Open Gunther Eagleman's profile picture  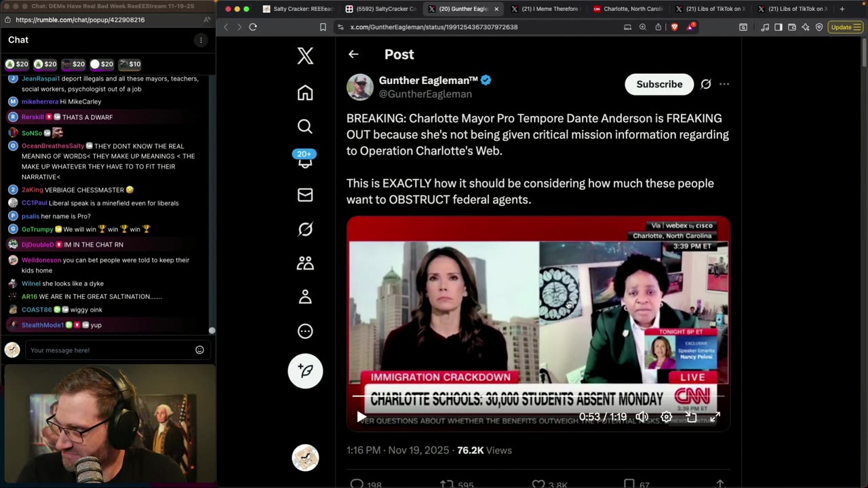(x=360, y=87)
